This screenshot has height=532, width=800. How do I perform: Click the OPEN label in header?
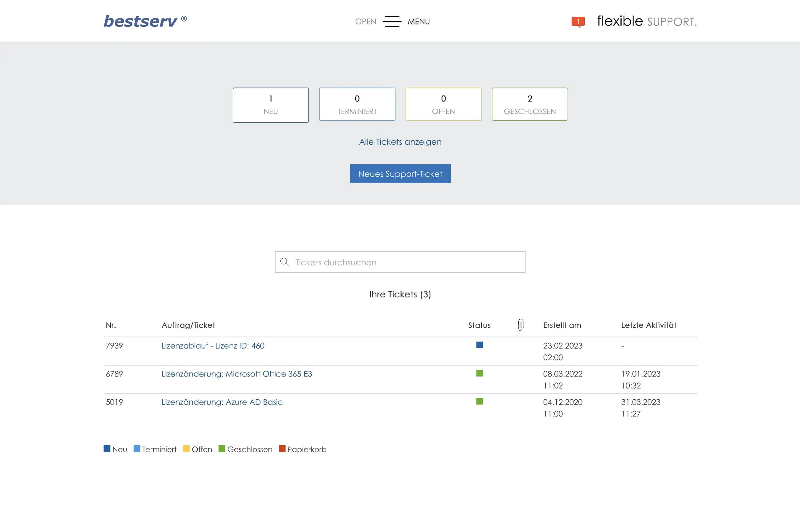click(x=366, y=22)
